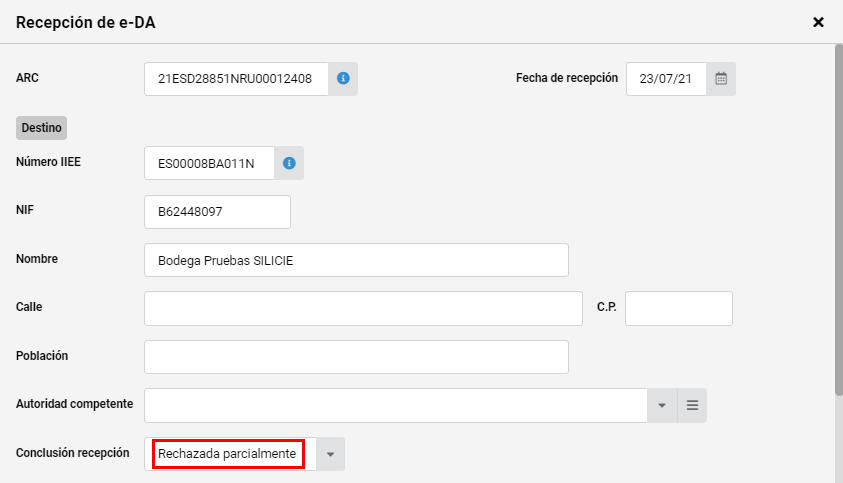Click the NIF label
This screenshot has width=843, height=483.
pyautogui.click(x=25, y=210)
